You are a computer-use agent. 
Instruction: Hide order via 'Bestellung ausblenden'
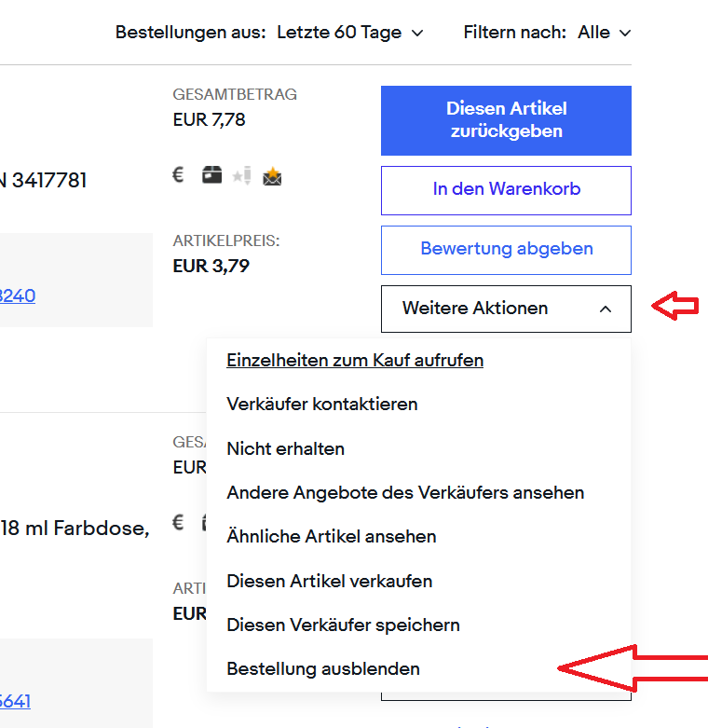point(323,668)
